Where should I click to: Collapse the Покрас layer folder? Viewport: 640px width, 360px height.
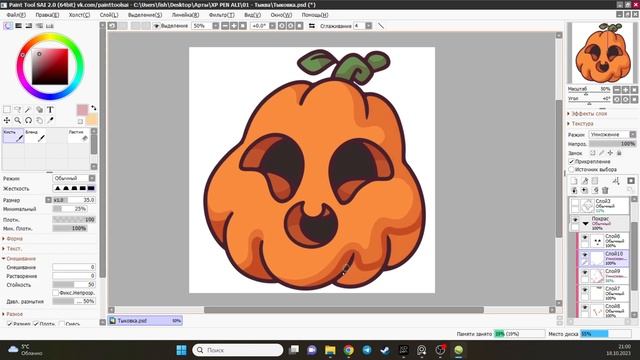[x=586, y=224]
